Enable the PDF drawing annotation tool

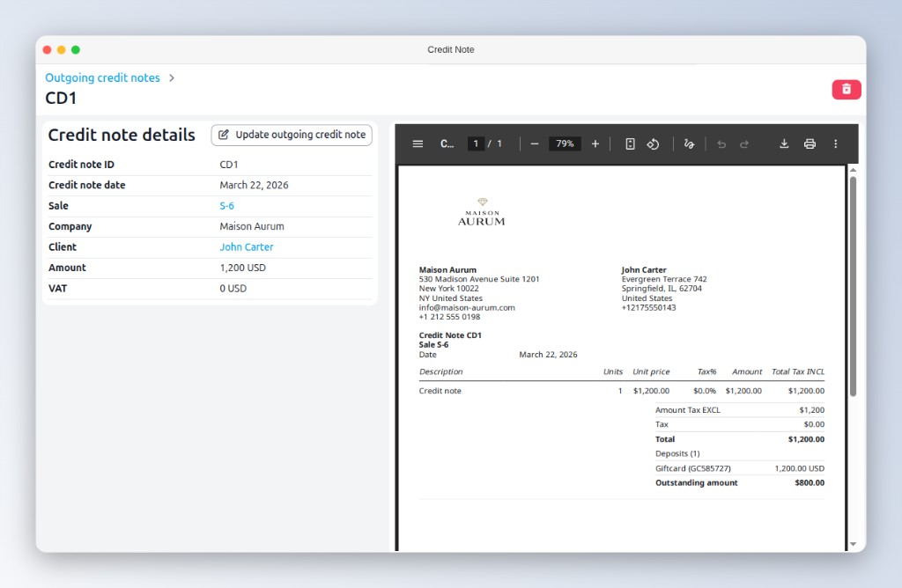click(688, 143)
